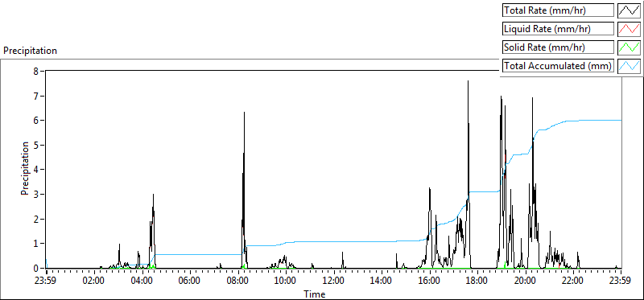Click the first 23:59 x-axis start label

click(47, 282)
